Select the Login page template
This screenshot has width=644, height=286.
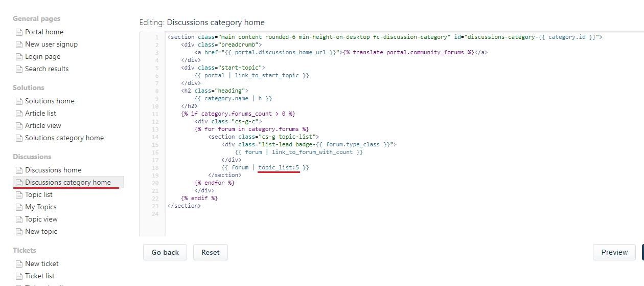[42, 56]
